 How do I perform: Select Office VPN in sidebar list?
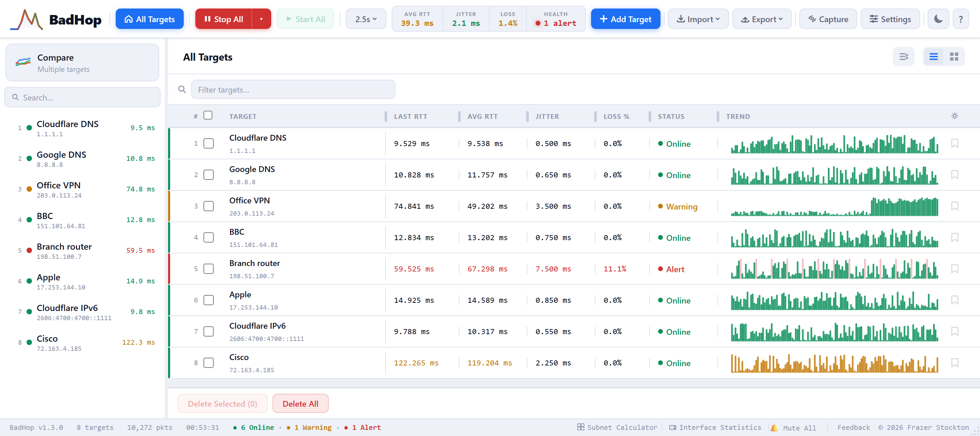[82, 189]
